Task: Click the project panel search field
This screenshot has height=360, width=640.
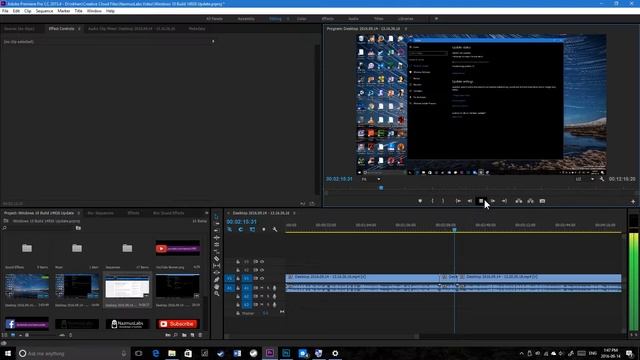Action: (39, 228)
